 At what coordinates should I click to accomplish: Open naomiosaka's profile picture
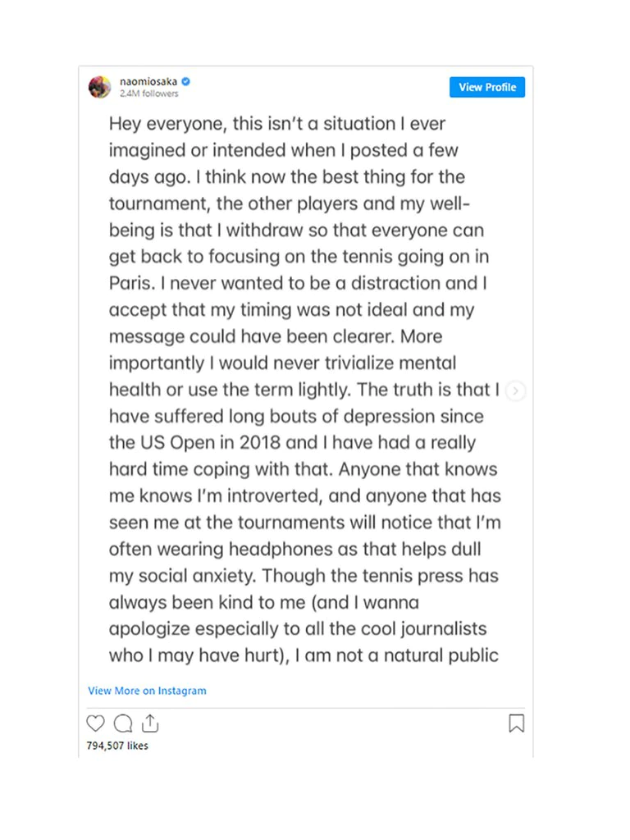point(99,87)
